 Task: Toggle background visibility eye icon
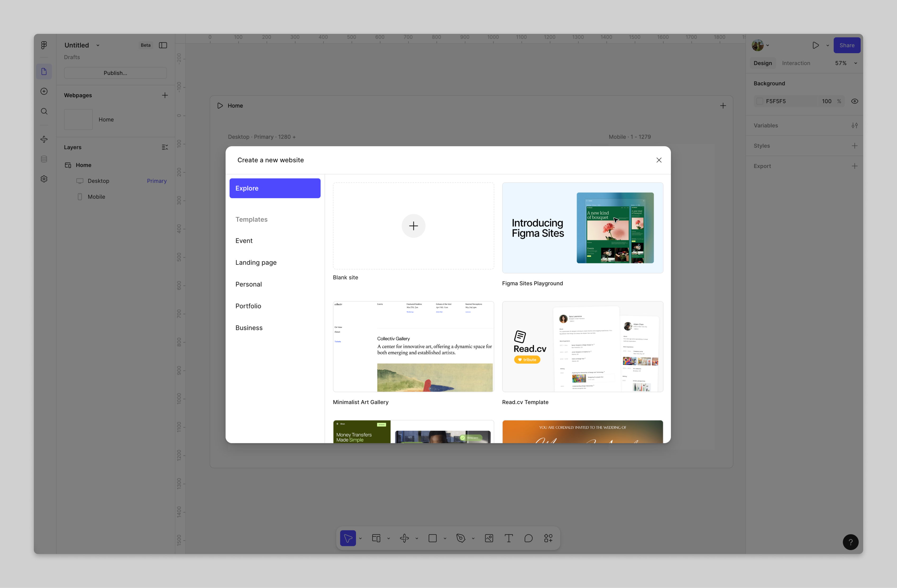(854, 101)
